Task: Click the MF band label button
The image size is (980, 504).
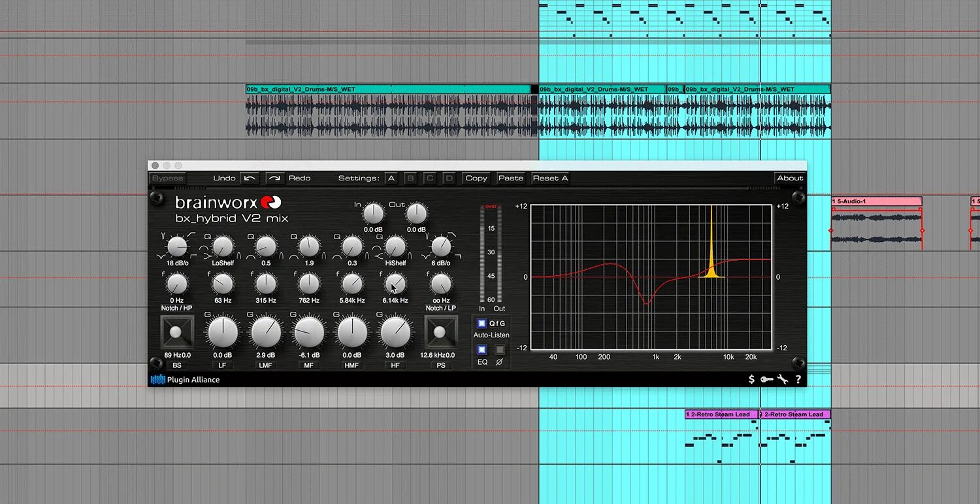Action: tap(308, 365)
